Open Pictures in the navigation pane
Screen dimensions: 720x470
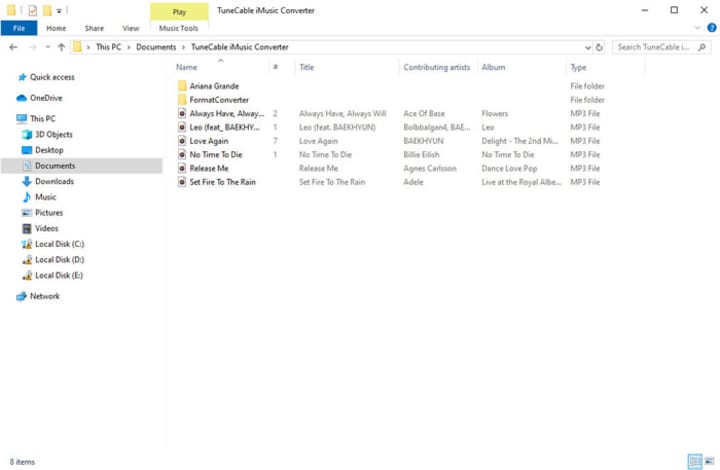49,213
